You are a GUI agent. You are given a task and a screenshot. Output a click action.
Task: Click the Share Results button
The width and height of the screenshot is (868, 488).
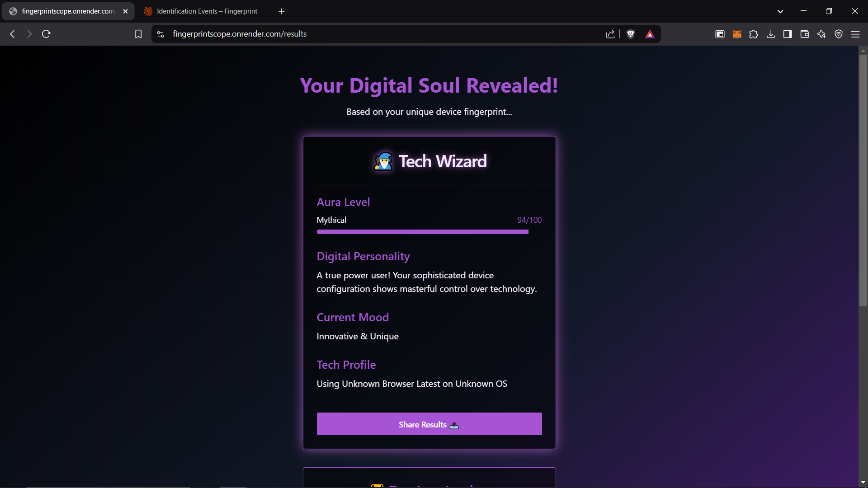(429, 424)
